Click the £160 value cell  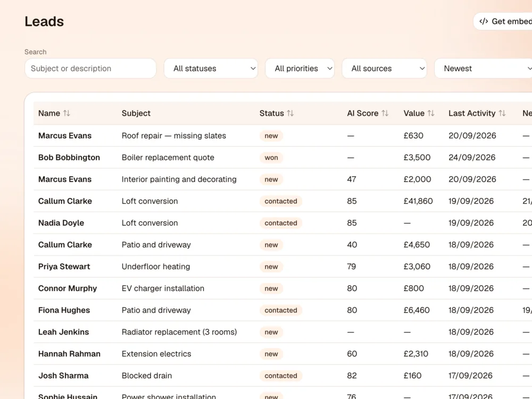click(x=412, y=376)
